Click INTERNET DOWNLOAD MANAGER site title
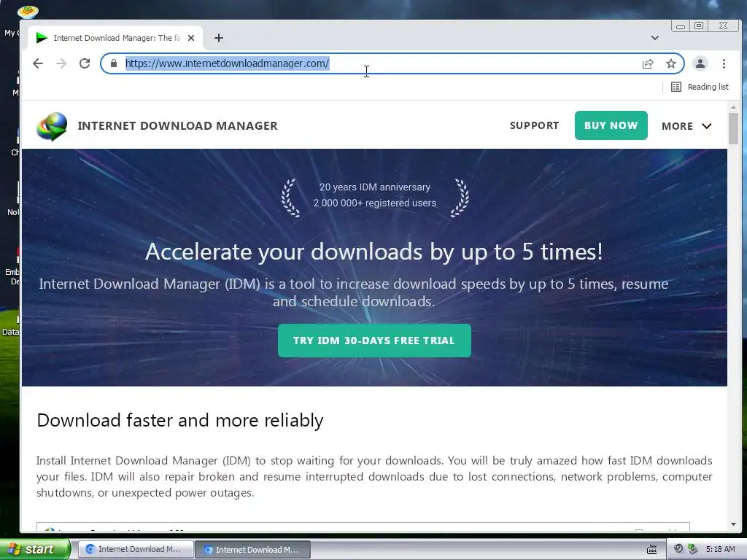Viewport: 747px width, 560px height. point(178,125)
